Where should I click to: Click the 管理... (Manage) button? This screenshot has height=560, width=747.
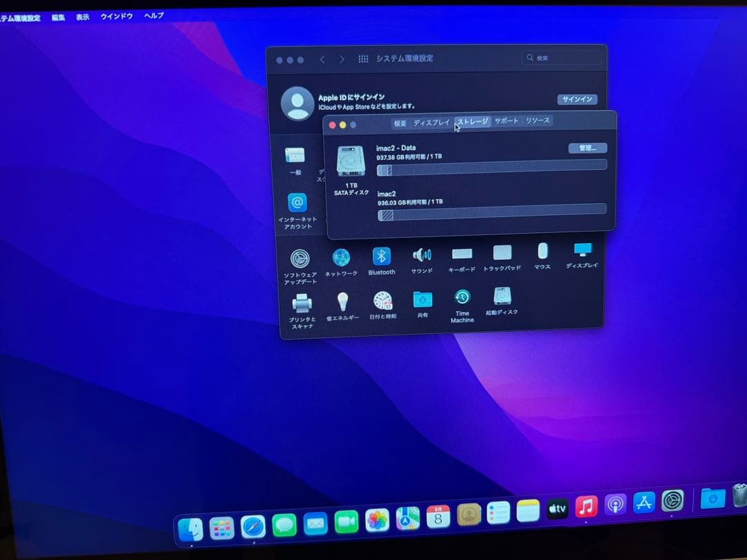pyautogui.click(x=587, y=147)
